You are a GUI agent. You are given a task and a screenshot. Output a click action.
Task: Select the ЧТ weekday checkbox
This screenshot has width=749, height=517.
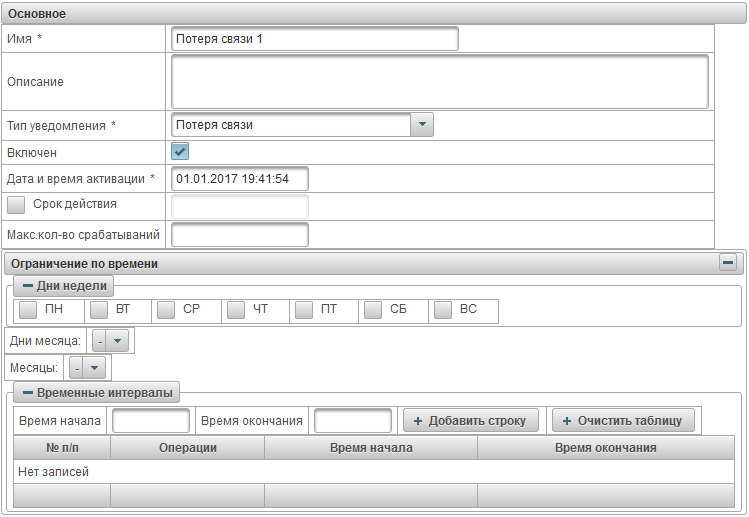click(x=236, y=310)
